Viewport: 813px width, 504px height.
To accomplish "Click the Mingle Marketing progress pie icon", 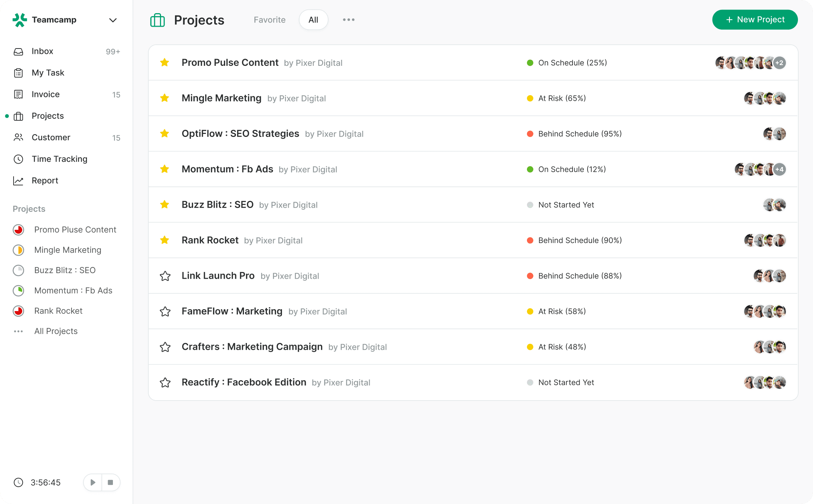I will tap(18, 250).
